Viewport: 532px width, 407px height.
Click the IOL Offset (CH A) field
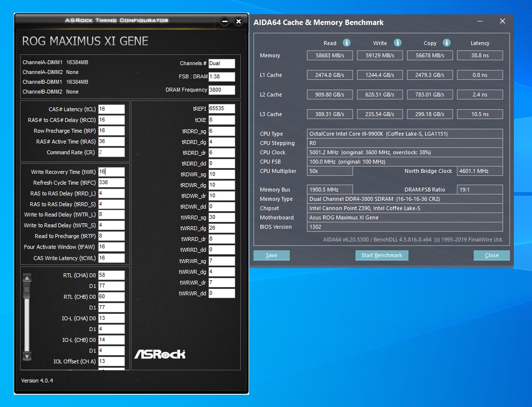(x=111, y=361)
